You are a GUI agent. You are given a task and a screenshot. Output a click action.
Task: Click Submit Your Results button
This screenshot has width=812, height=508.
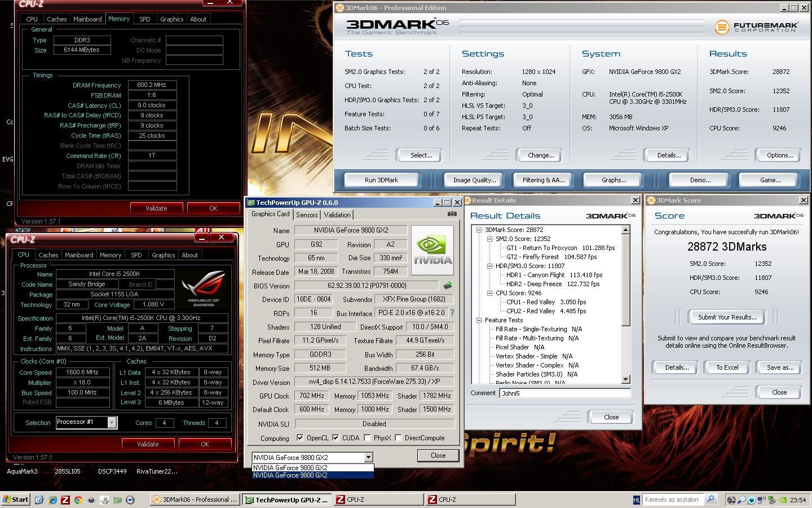[x=727, y=317]
